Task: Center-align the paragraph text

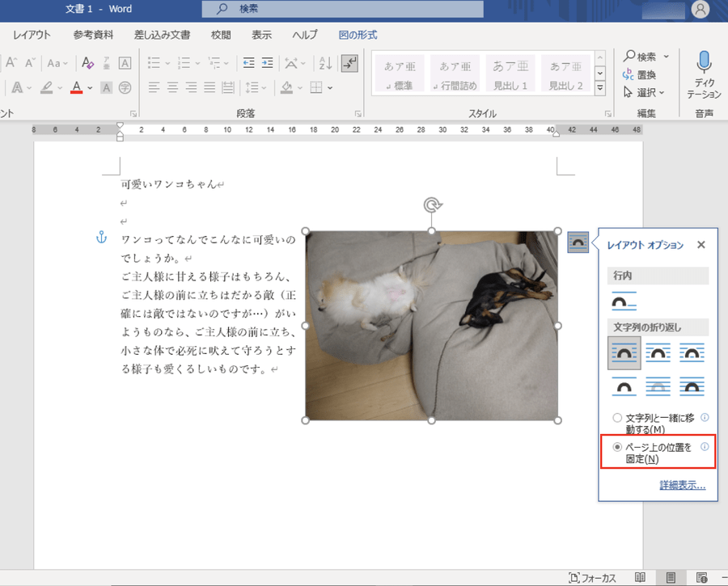Action: [173, 87]
